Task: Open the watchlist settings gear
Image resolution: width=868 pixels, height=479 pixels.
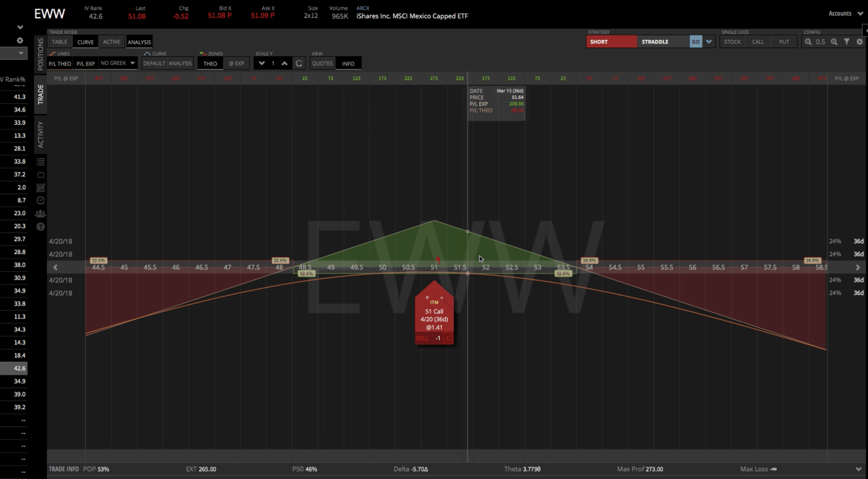Action: (x=20, y=40)
